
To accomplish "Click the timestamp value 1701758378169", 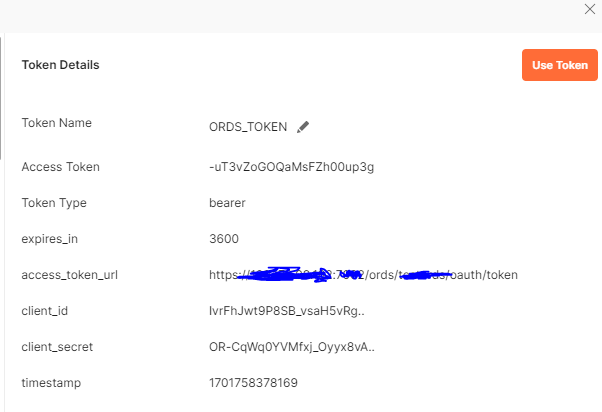I will tap(253, 383).
